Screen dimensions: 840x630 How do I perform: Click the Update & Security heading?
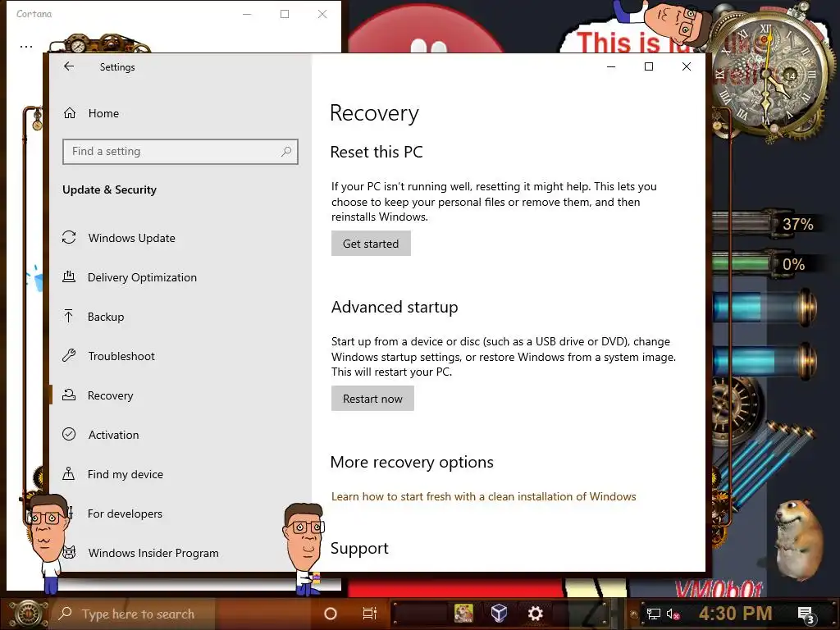point(109,189)
